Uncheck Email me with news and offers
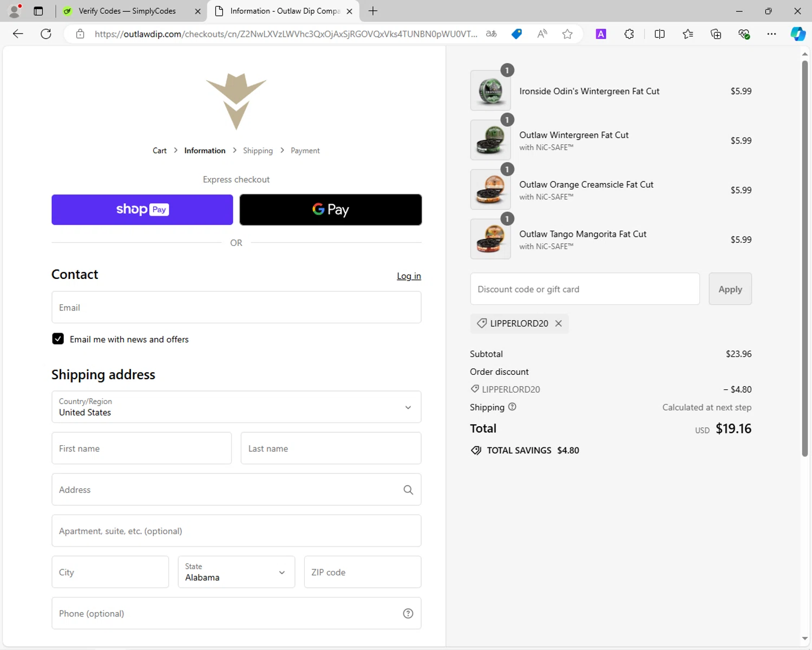The image size is (812, 650). pyautogui.click(x=58, y=339)
